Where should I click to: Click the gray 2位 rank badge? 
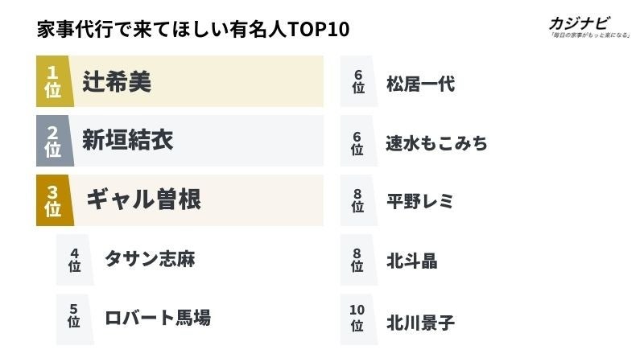click(x=55, y=141)
